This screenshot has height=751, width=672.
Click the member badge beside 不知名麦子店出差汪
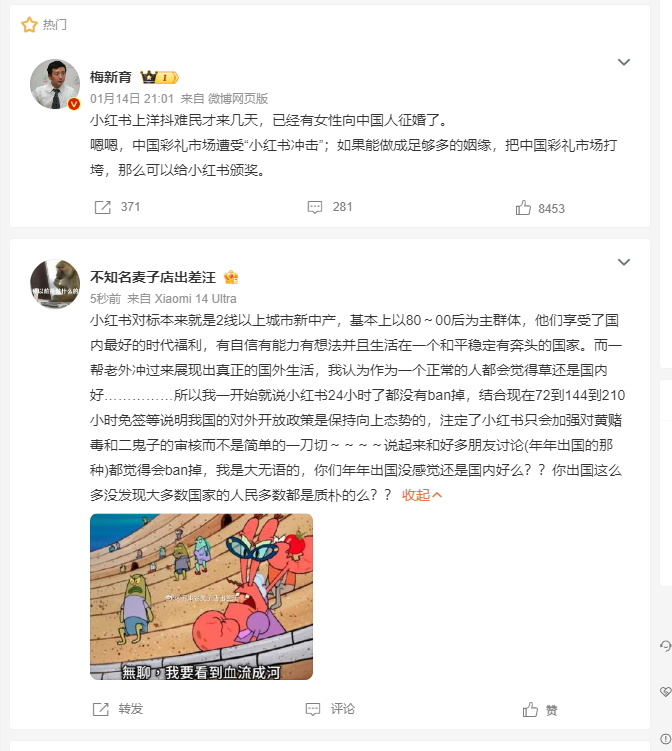(231, 277)
